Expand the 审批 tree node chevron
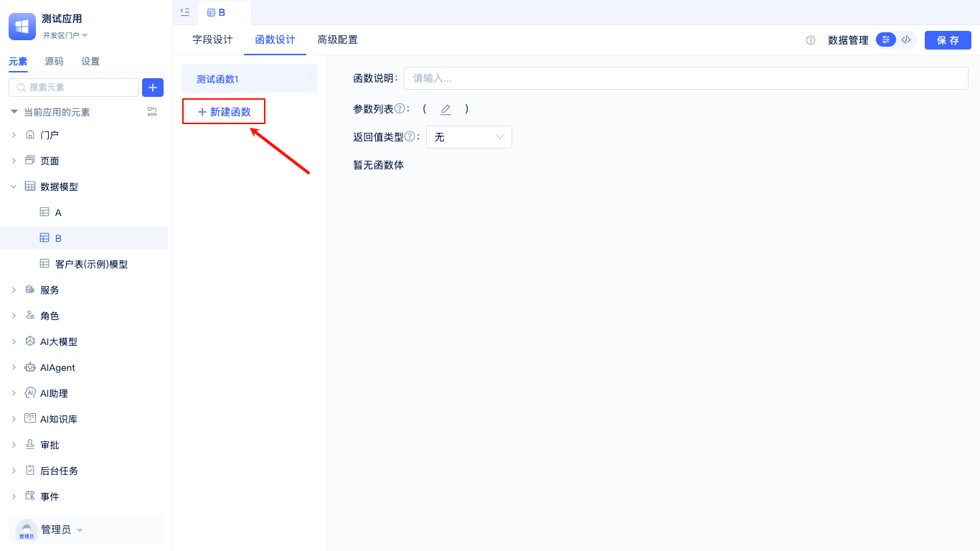The height and width of the screenshot is (551, 980). (x=14, y=445)
